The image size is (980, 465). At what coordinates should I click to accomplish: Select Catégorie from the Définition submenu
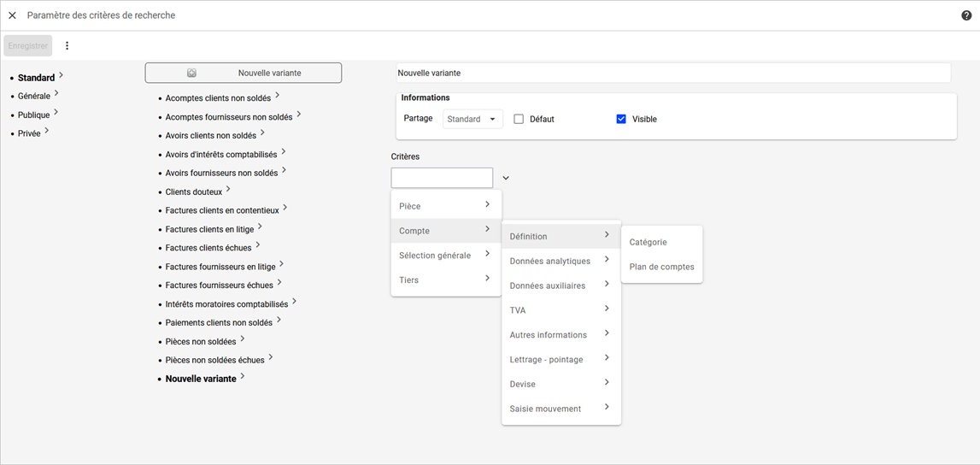(648, 242)
